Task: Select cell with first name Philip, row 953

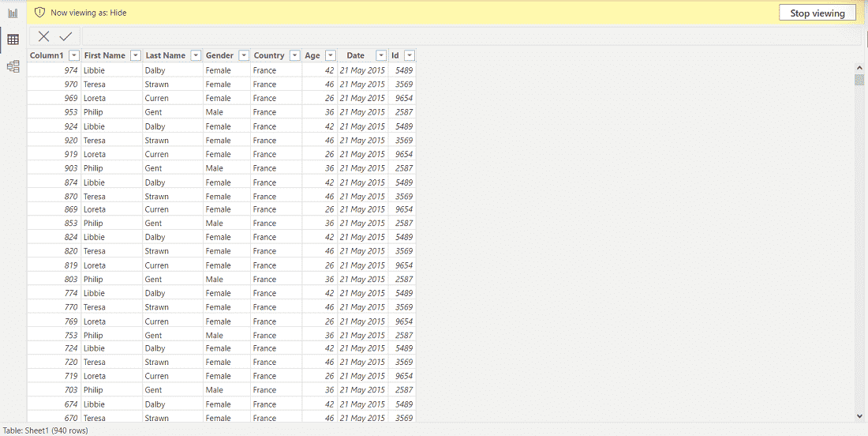Action: 112,112
